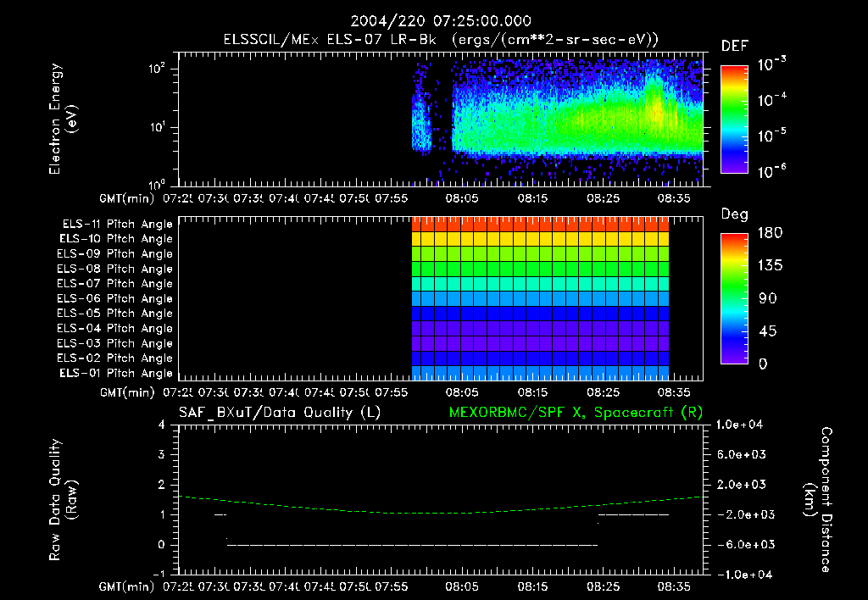Click the plot title timestamp 2004/220 07:25:00.000

[x=441, y=21]
